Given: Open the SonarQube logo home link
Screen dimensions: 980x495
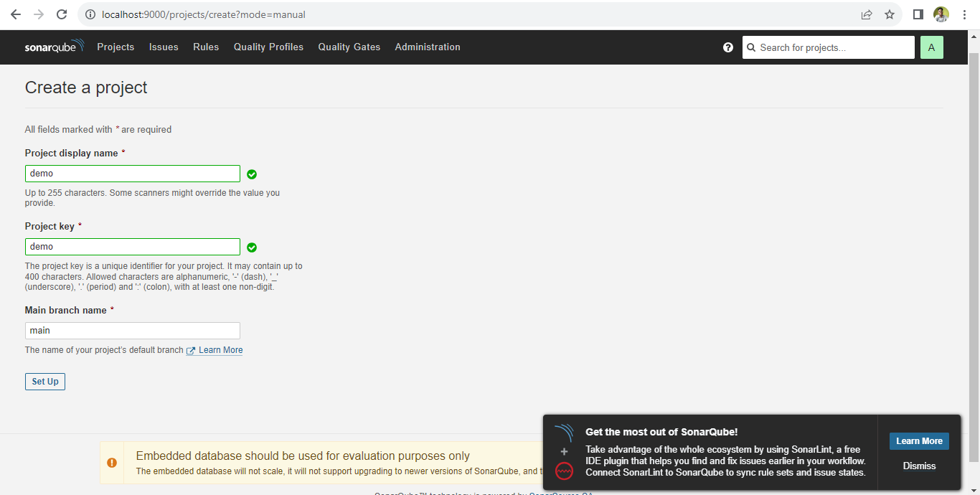Looking at the screenshot, I should 55,47.
